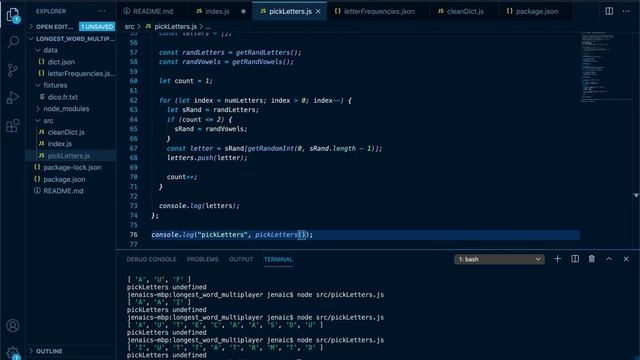Click 'letters.push(letter);' in the editor
Image resolution: width=640 pixels, height=360 pixels.
point(207,158)
